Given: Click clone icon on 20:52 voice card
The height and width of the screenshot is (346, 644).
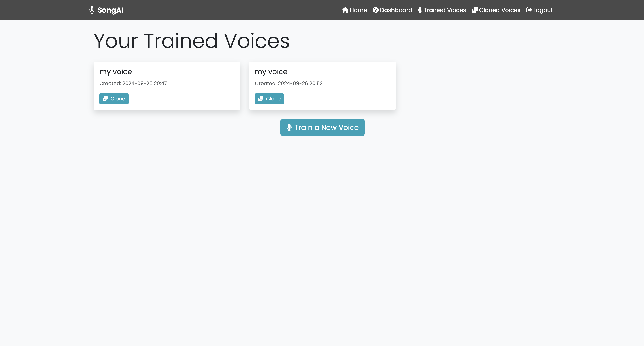Looking at the screenshot, I should [261, 99].
